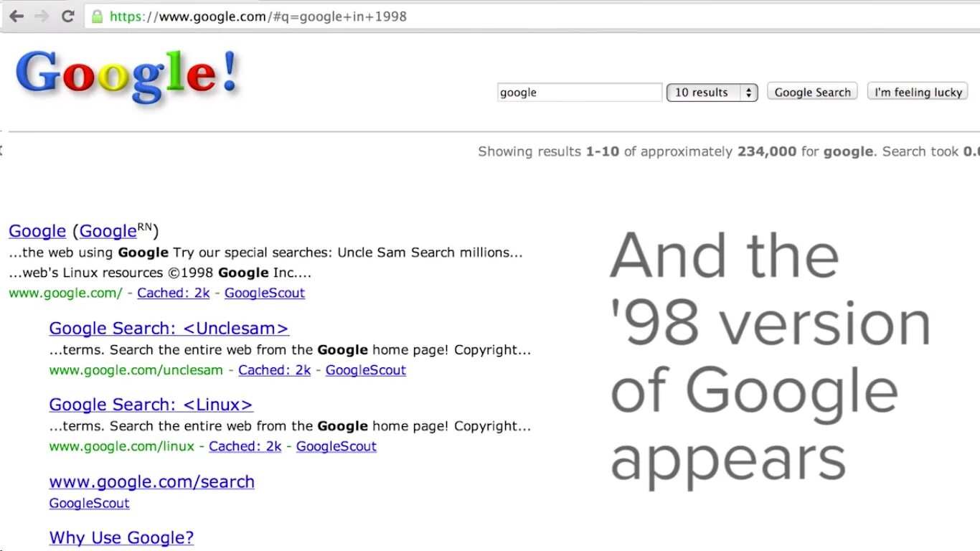The image size is (980, 551).
Task: Click the I'm feeling lucky button
Action: tap(918, 92)
